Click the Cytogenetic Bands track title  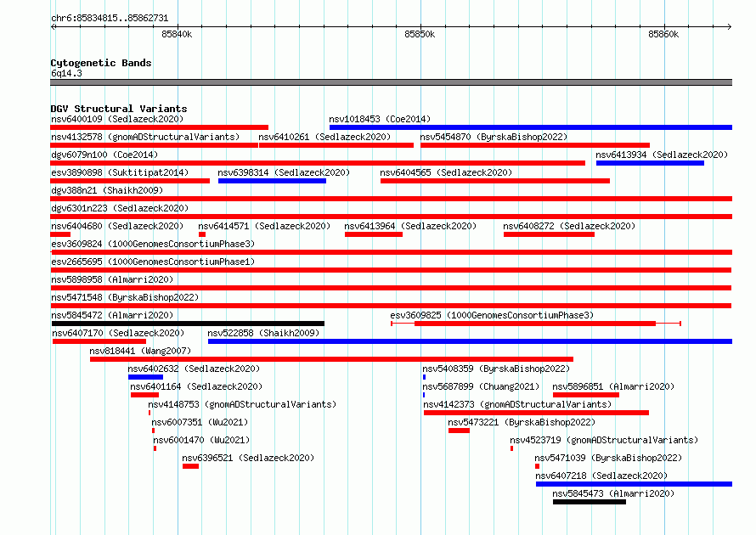click(101, 63)
